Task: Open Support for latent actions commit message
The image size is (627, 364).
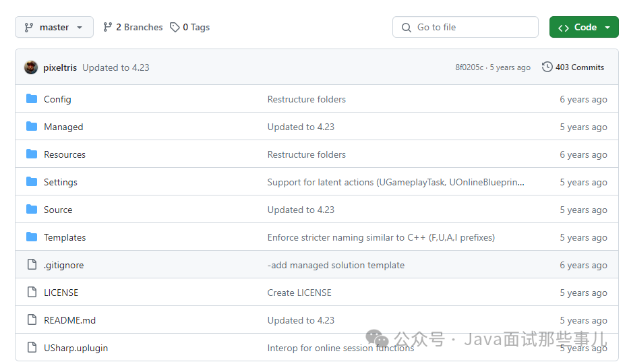Action: coord(396,182)
